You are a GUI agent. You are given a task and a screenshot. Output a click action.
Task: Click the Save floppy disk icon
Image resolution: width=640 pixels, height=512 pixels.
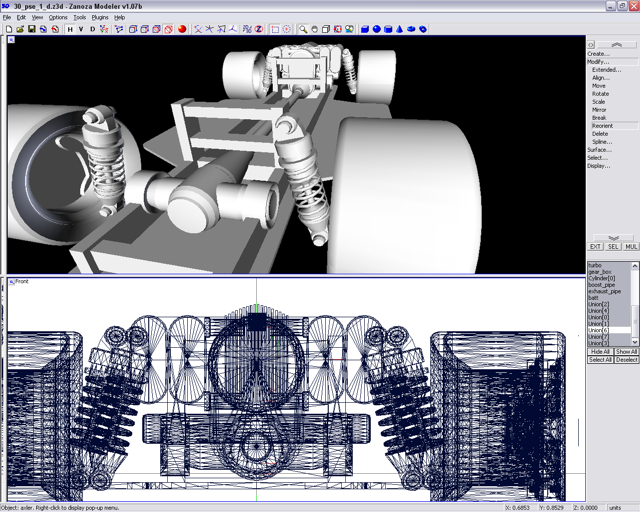(x=31, y=29)
